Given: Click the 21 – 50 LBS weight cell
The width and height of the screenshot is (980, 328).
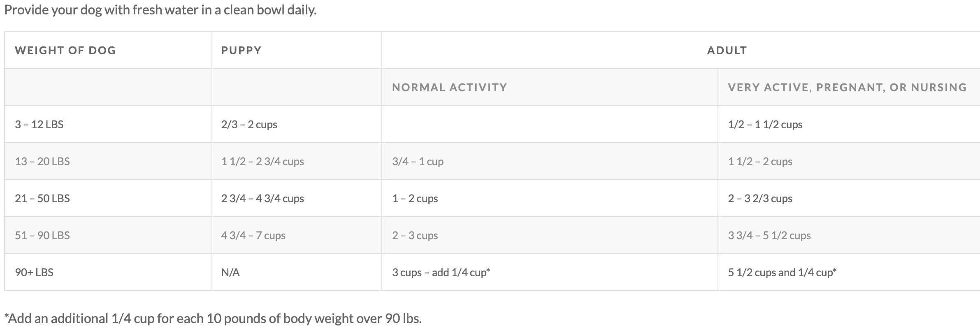Looking at the screenshot, I should tap(42, 198).
